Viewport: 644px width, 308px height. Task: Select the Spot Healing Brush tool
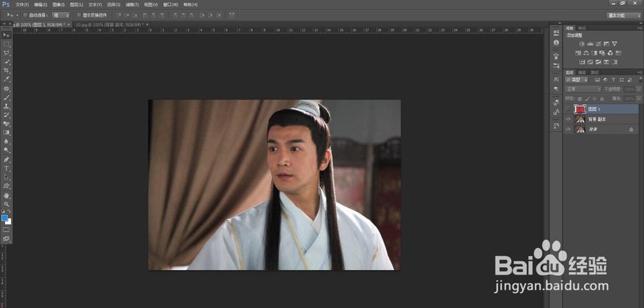[6, 88]
